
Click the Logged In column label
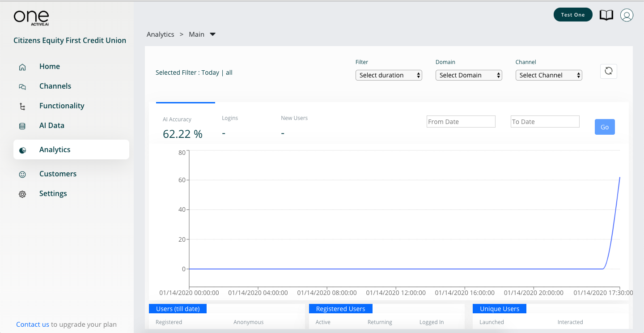coord(432,322)
